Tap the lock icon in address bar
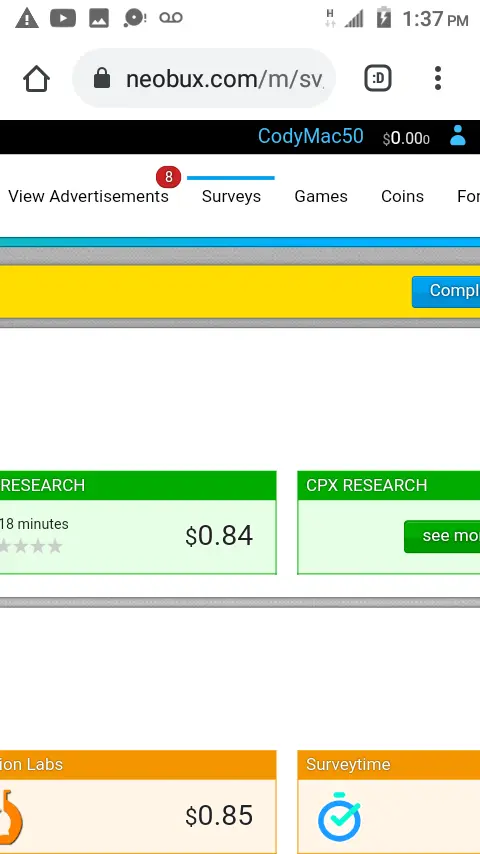 coord(102,79)
